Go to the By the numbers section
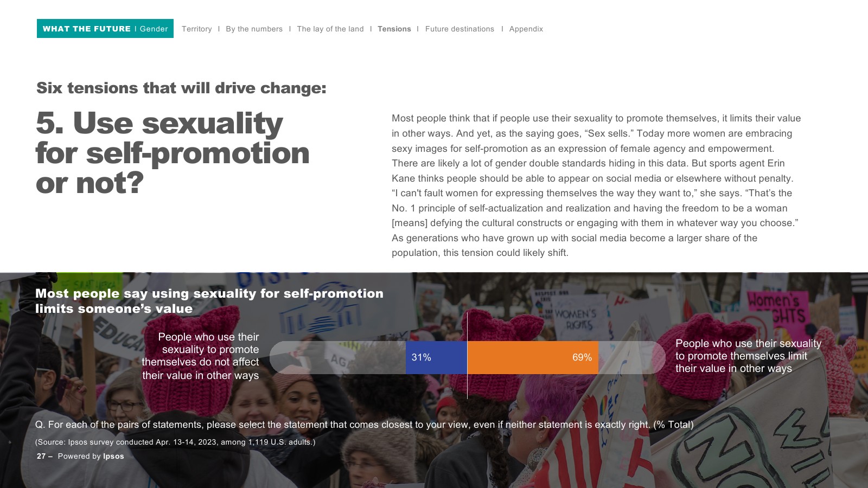 [254, 29]
